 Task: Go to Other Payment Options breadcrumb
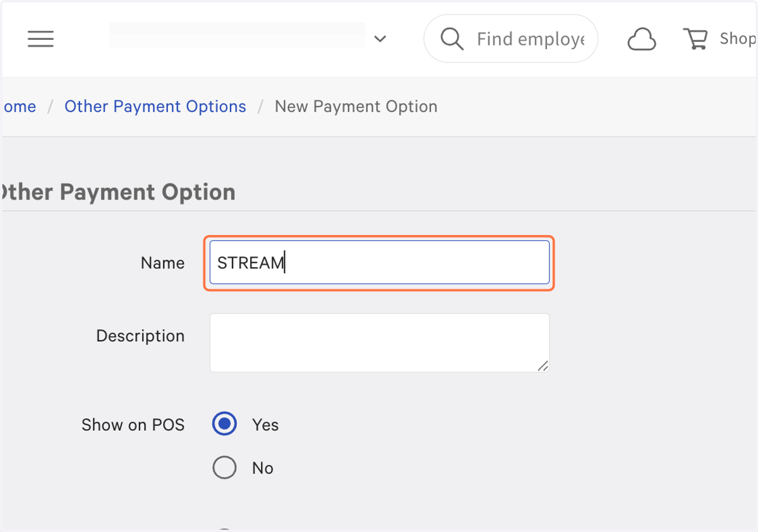155,106
